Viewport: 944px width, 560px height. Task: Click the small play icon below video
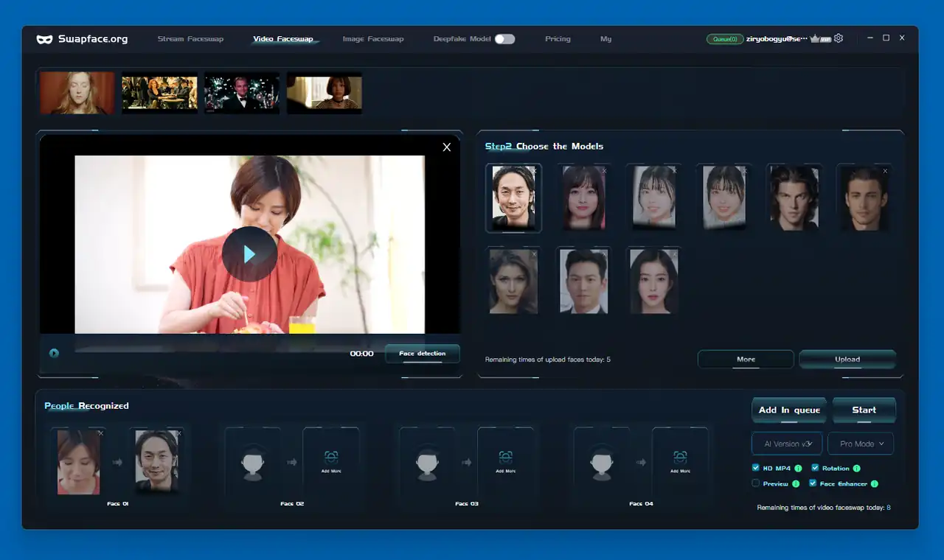[x=54, y=353]
